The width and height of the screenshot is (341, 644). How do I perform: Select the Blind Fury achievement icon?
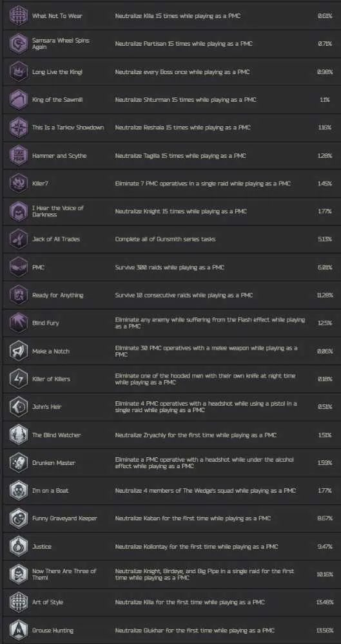(x=19, y=323)
